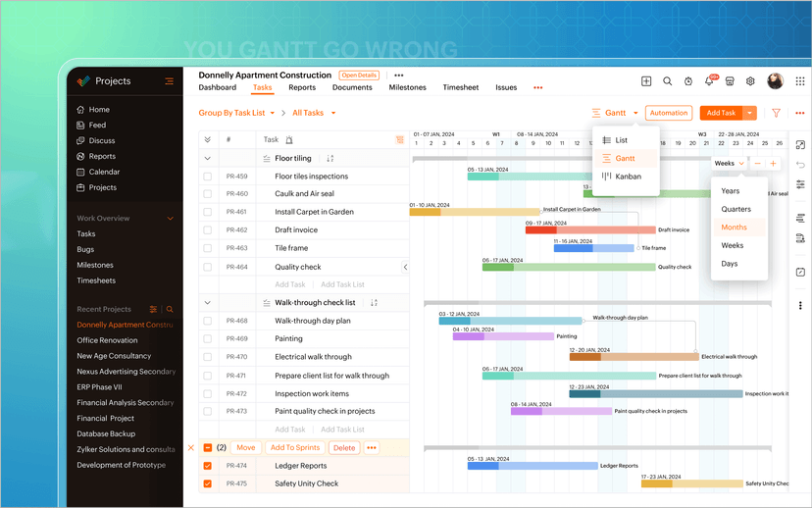Screen dimensions: 812x508
Task: Open the Add Task dropdown arrow
Action: coord(750,113)
